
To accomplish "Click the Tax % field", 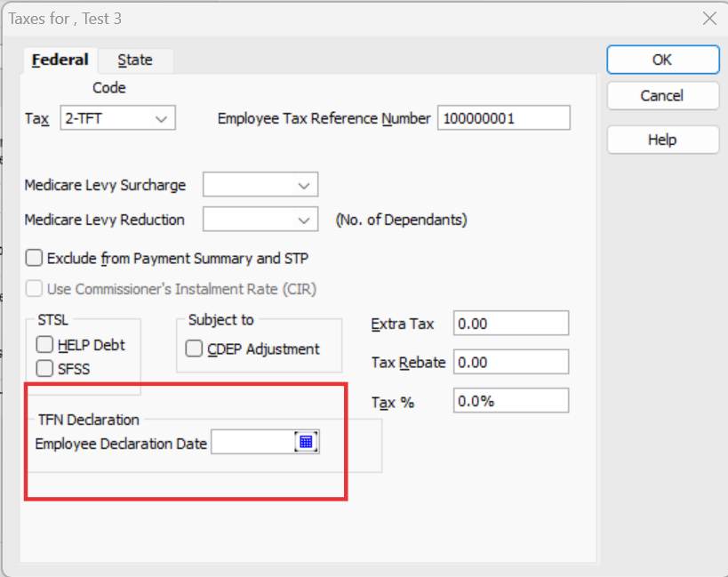I will coord(511,400).
